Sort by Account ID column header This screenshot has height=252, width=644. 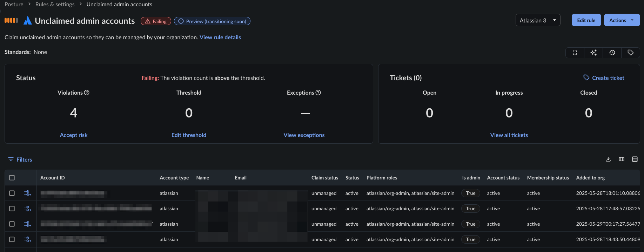pos(53,178)
